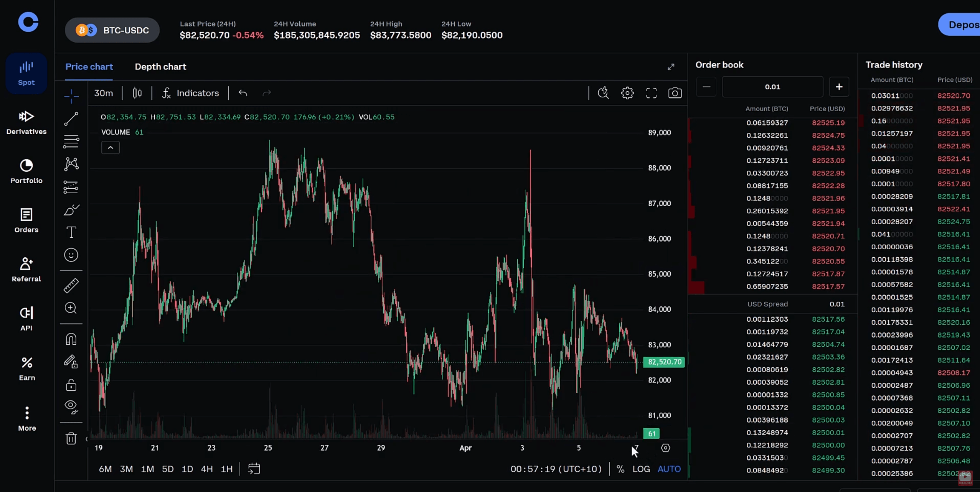Click the candlestick chart style icon
The width and height of the screenshot is (980, 492).
pos(137,93)
